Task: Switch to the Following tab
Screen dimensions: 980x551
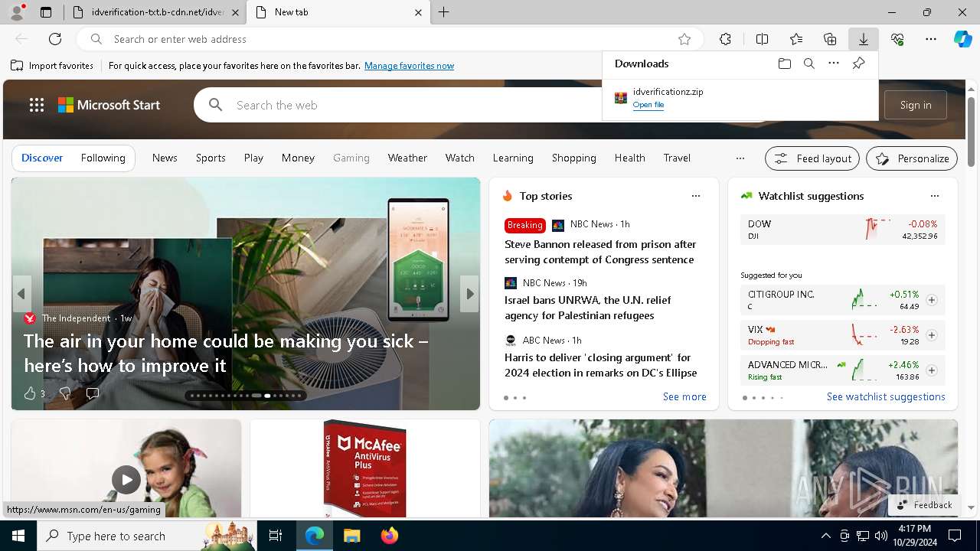Action: coord(103,158)
